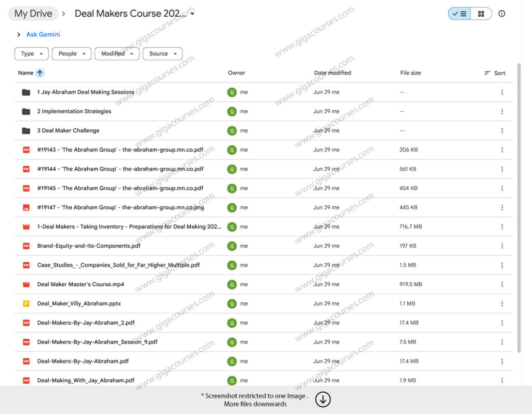Go back to My Drive breadcrumb
This screenshot has width=532, height=414.
(33, 14)
